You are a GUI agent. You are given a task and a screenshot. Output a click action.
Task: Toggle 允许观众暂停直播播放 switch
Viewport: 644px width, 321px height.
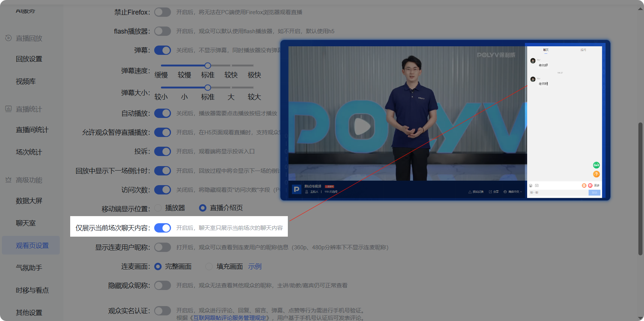tap(162, 132)
